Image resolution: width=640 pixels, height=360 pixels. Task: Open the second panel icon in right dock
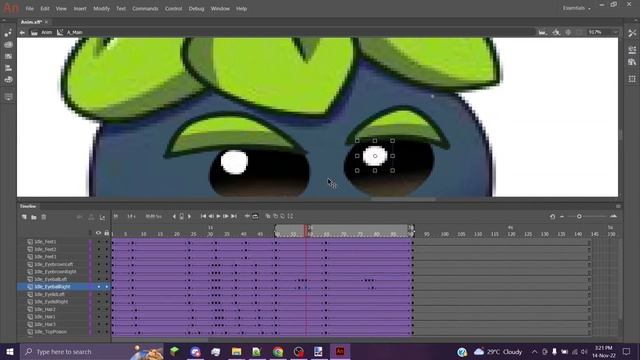point(632,49)
